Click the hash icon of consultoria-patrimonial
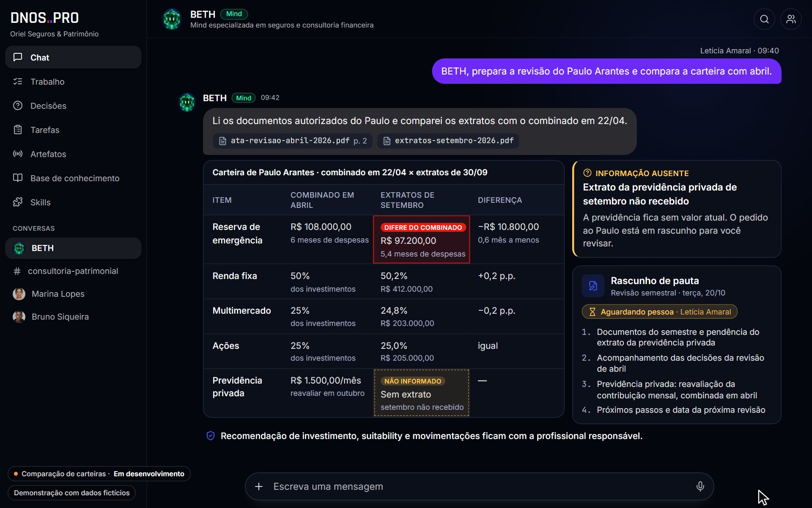 [x=17, y=271]
